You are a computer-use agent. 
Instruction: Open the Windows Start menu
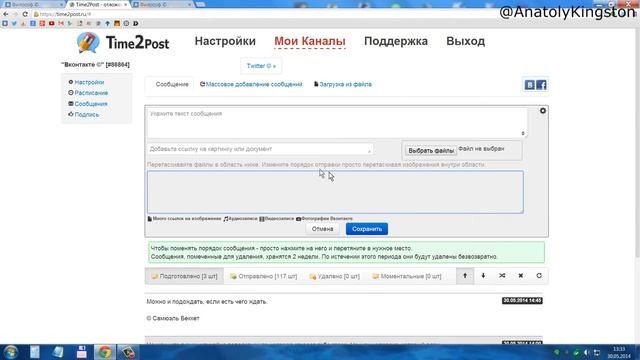tap(11, 352)
